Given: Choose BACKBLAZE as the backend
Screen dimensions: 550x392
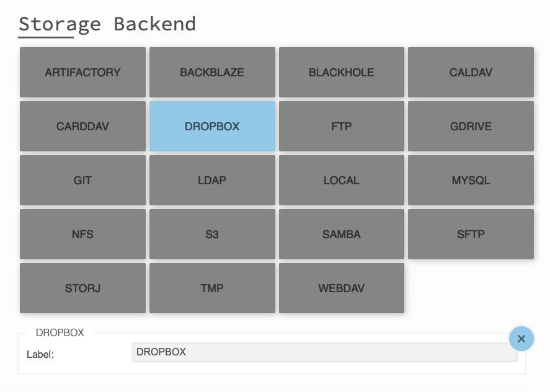Looking at the screenshot, I should 212,72.
